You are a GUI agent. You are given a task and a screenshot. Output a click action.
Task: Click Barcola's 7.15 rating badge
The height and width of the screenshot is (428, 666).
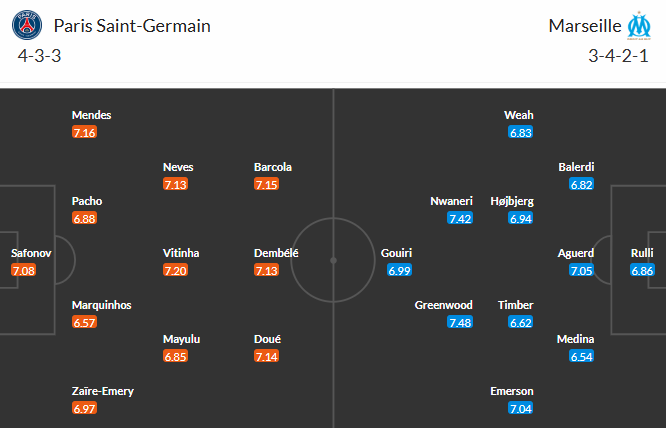(x=266, y=184)
